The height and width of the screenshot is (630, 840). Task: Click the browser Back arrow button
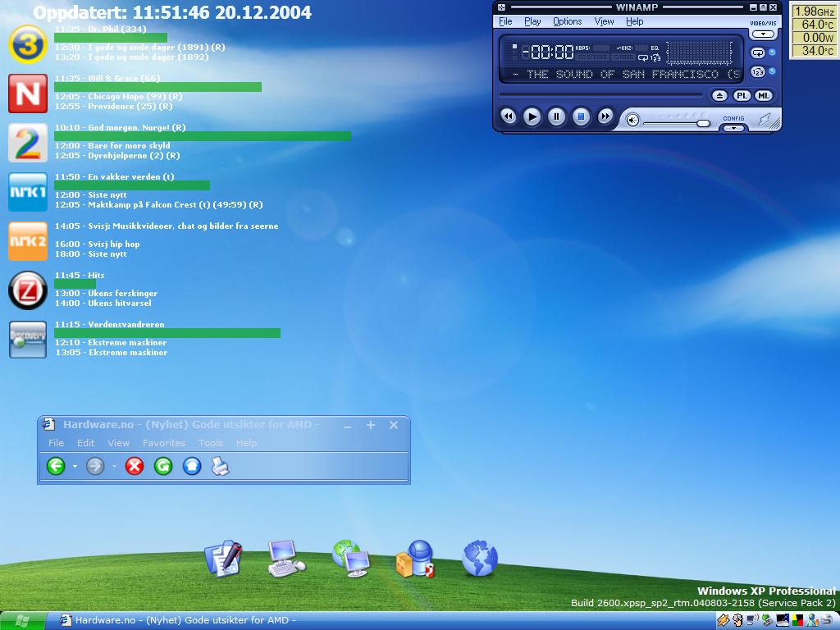(x=56, y=466)
